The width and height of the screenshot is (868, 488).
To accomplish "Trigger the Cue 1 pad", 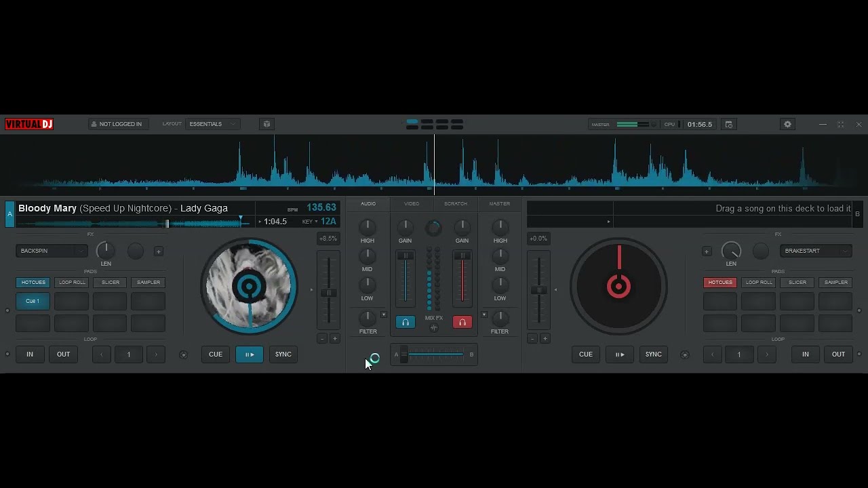I will [x=33, y=301].
